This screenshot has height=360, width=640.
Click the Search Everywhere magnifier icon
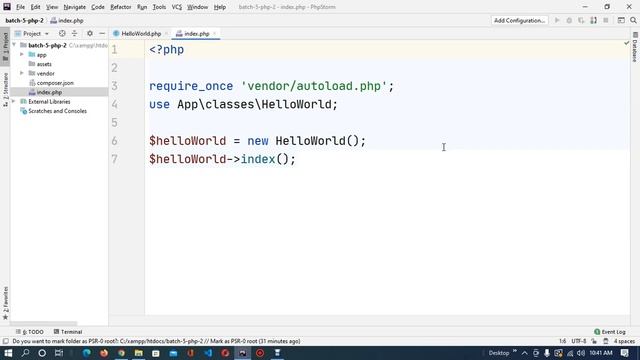click(633, 20)
